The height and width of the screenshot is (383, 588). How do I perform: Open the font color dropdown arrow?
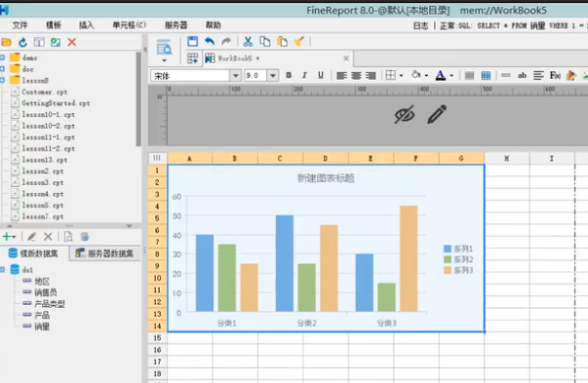pyautogui.click(x=451, y=76)
